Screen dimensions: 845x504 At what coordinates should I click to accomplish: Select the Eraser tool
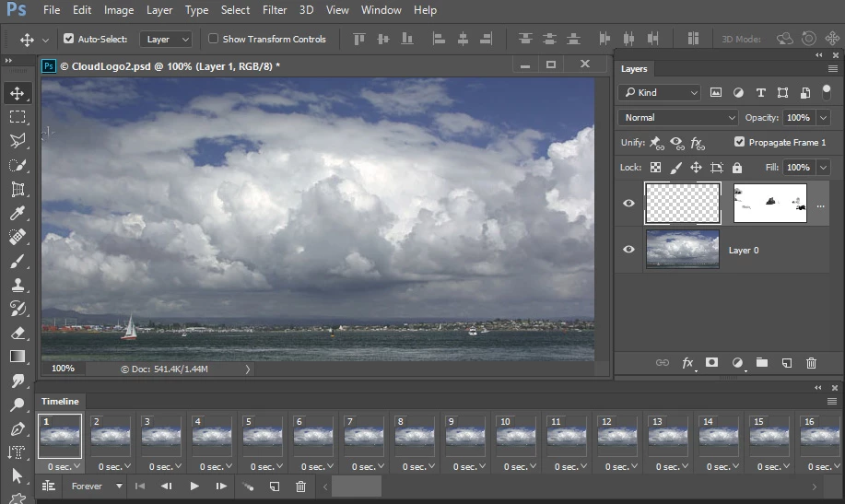[x=18, y=333]
